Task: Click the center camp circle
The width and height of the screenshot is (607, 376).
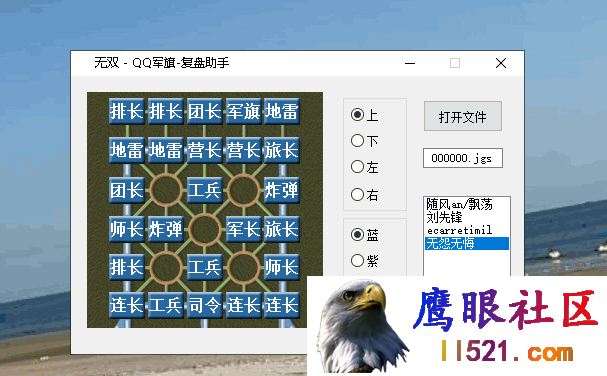Action: point(205,229)
